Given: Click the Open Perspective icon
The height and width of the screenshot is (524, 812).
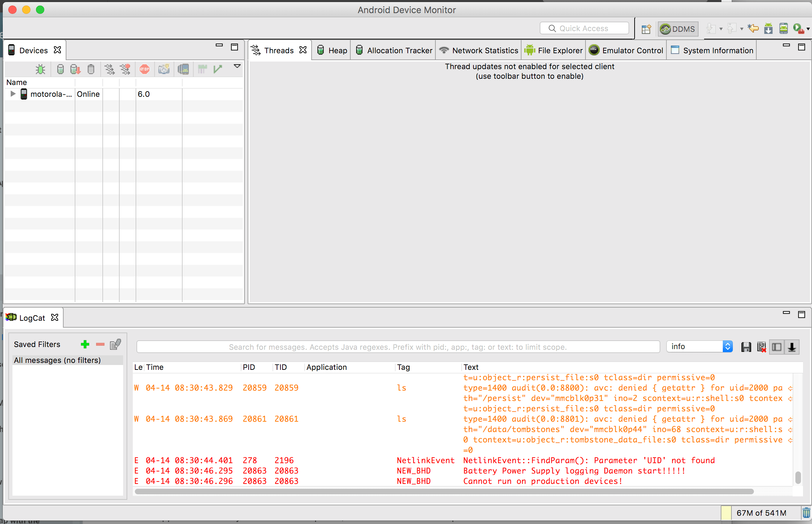Looking at the screenshot, I should coord(646,29).
